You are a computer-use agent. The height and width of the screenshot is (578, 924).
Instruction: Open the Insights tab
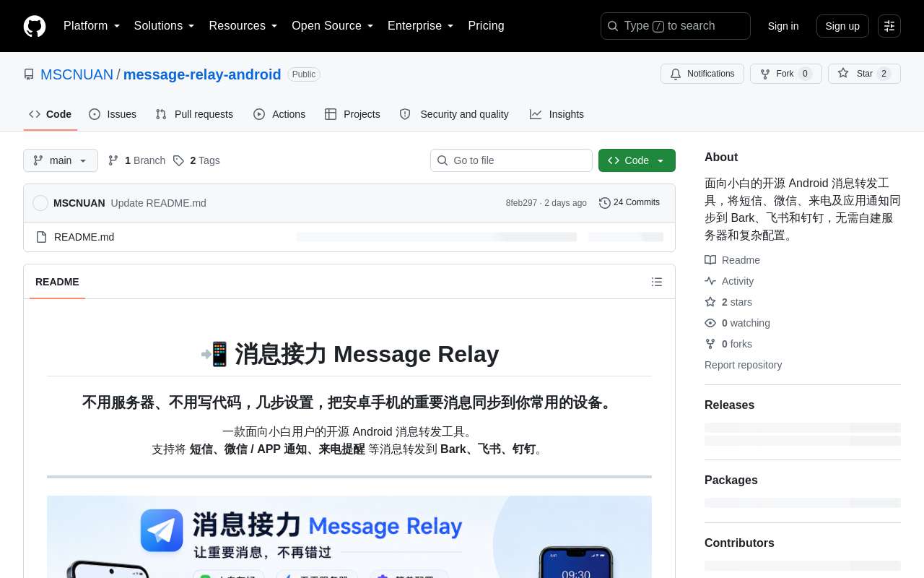point(557,114)
